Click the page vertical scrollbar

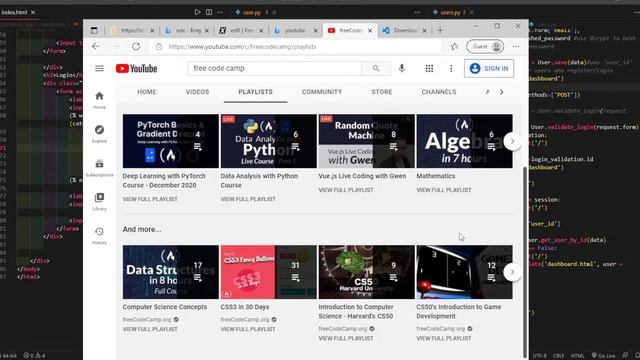(525, 261)
